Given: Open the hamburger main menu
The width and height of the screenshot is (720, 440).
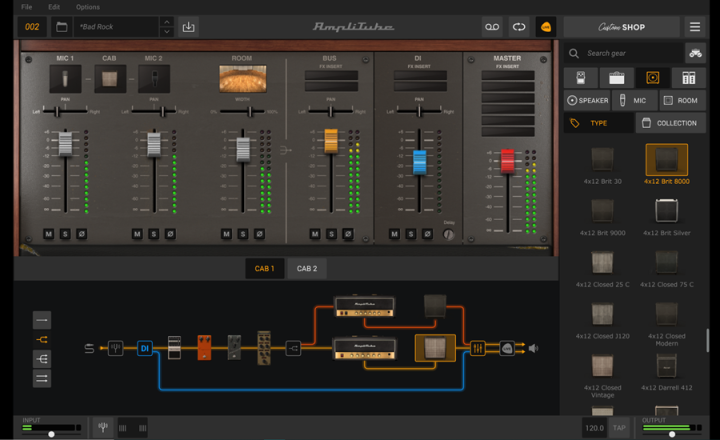Looking at the screenshot, I should 695,27.
